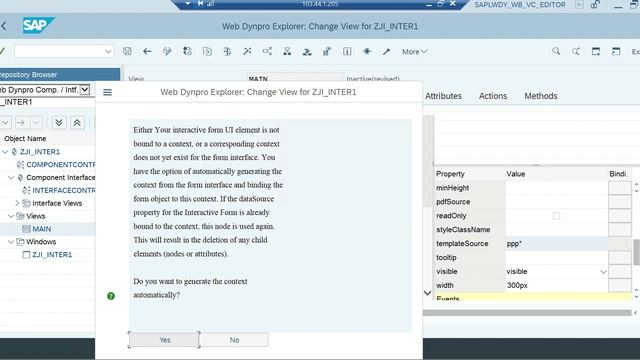Viewport: 640px width, 360px height.
Task: Click the templateSource binding button
Action: coord(620,244)
